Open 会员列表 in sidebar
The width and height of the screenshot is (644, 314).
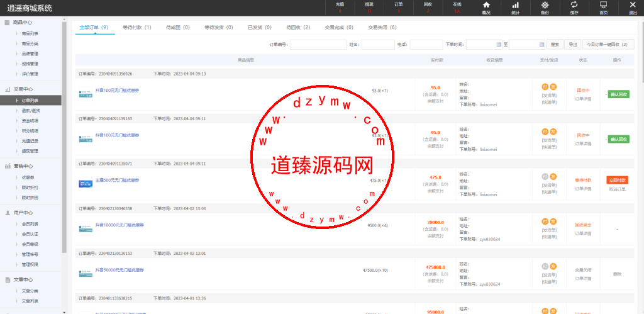31,224
